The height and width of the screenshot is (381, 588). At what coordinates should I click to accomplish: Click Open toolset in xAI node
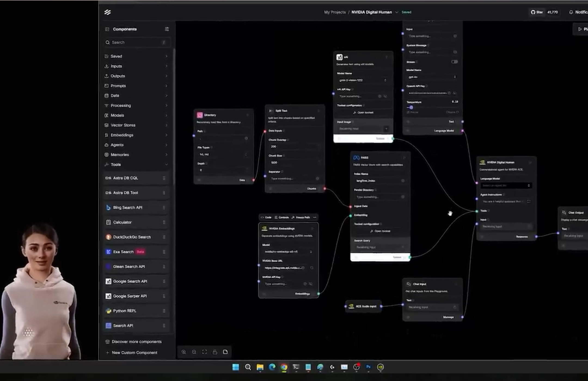[363, 113]
